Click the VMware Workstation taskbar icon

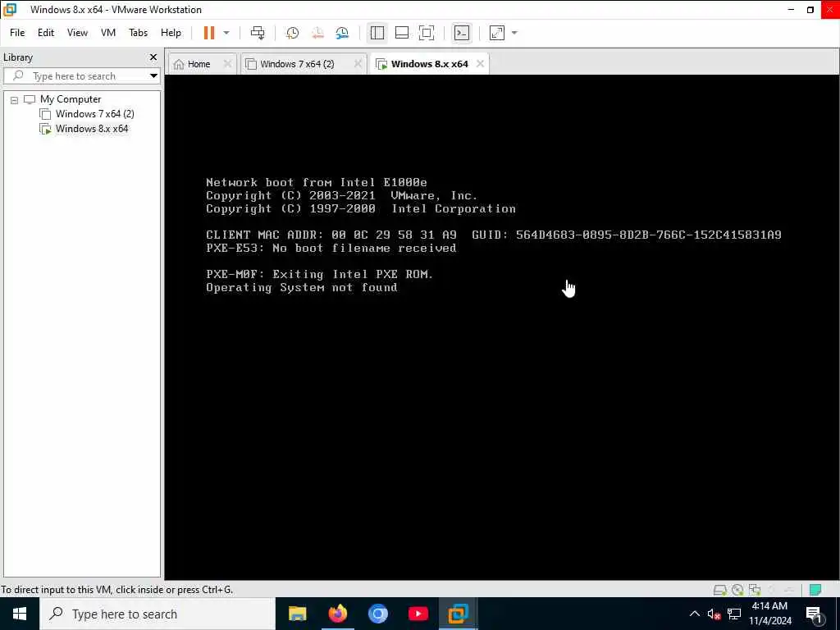[458, 614]
